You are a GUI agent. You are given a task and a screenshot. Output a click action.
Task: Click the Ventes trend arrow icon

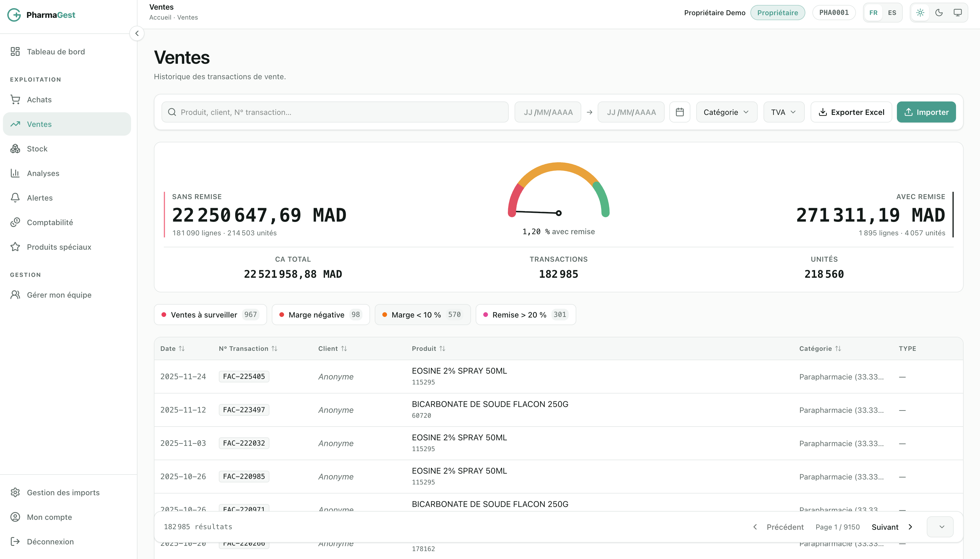(16, 124)
